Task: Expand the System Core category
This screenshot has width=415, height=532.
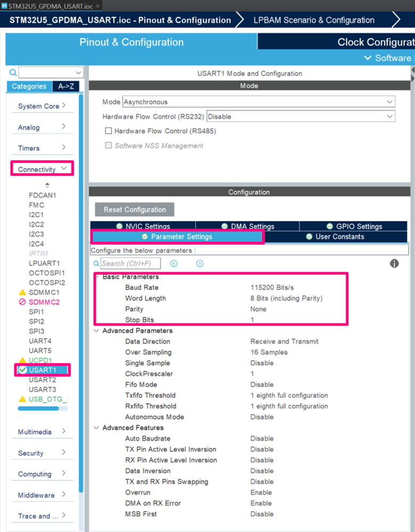Action: tap(42, 106)
